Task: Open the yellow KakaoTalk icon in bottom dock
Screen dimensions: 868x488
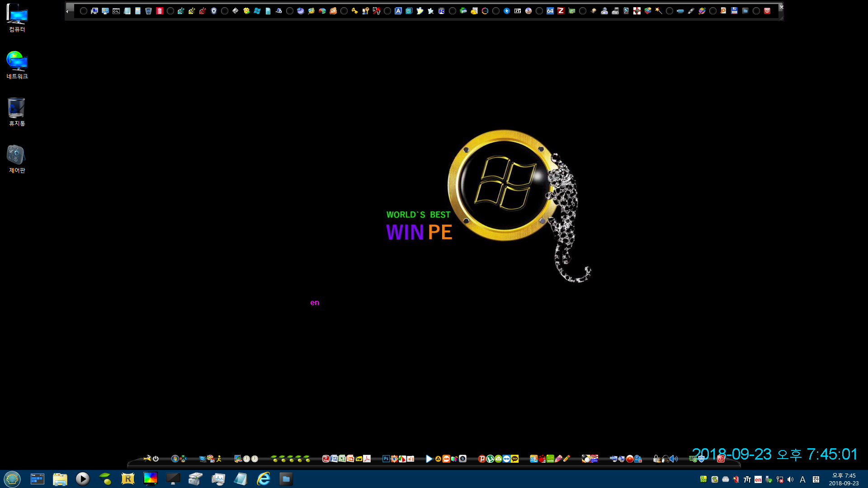Action: click(x=515, y=459)
